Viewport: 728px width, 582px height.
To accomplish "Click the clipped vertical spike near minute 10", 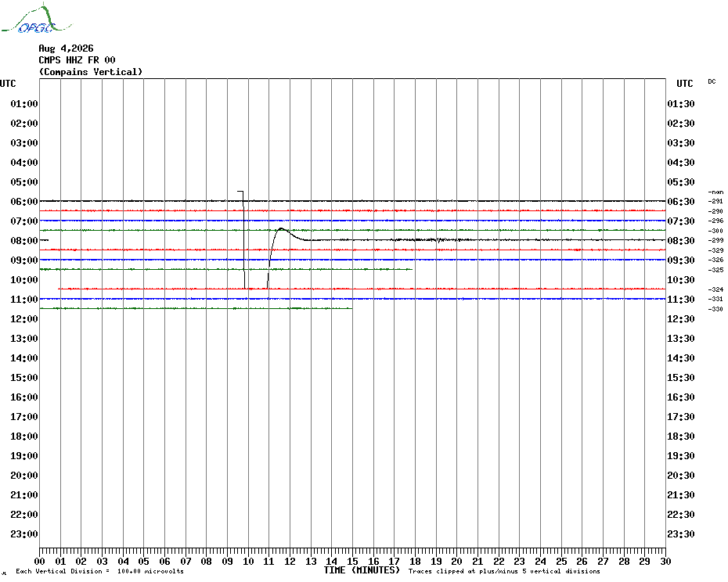I will coord(244,239).
